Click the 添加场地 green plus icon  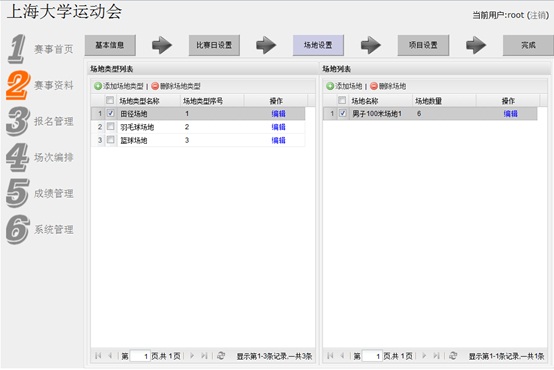(330, 86)
